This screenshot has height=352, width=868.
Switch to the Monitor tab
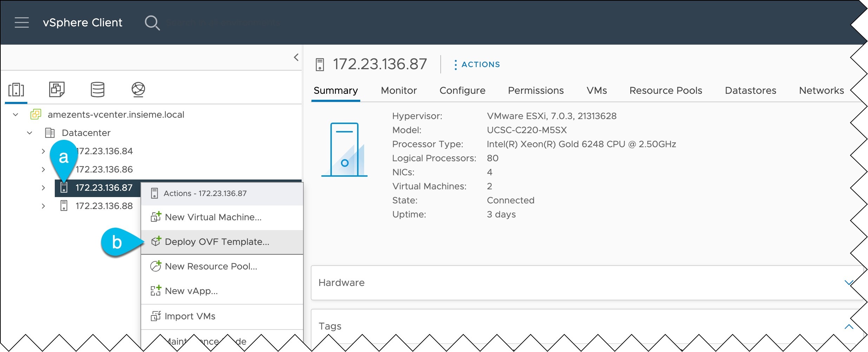pyautogui.click(x=399, y=90)
